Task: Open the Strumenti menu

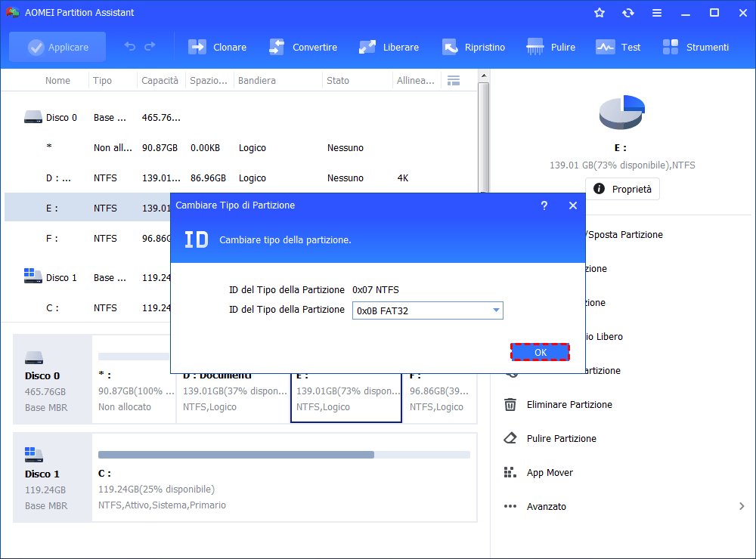Action: 696,48
